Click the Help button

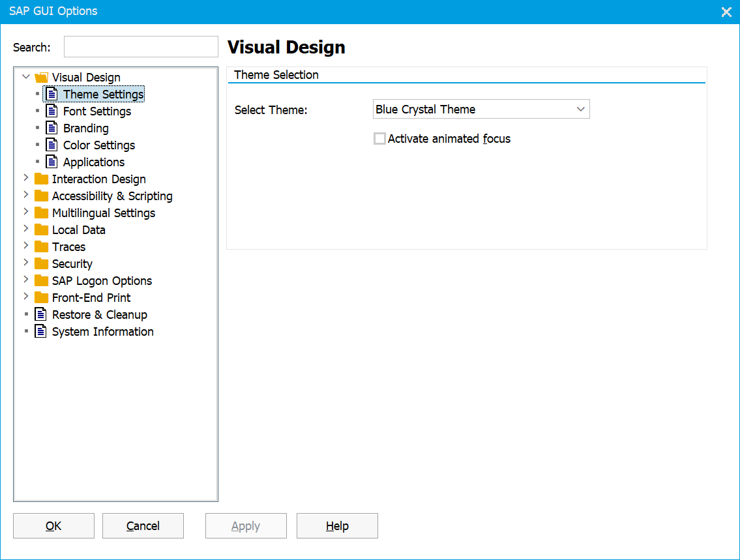[x=337, y=525]
